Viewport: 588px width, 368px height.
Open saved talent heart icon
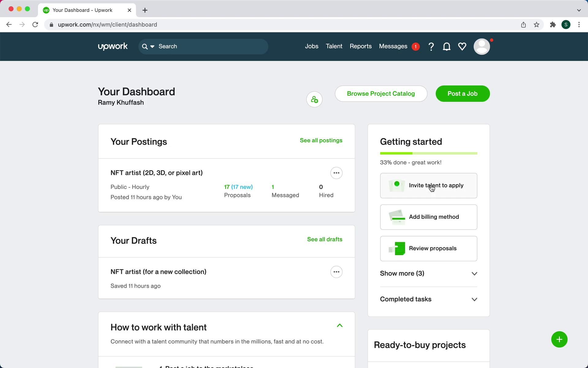click(x=462, y=47)
